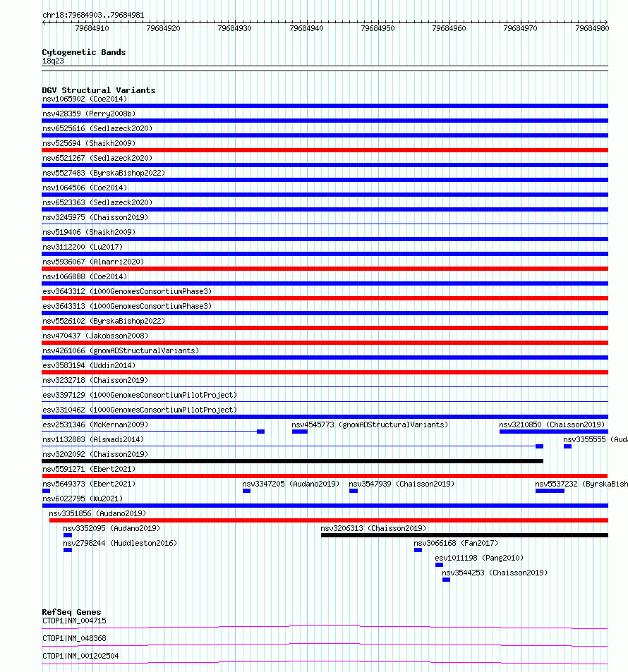Click nsv5649373 (Ebert2021) small blue feature
Image resolution: width=628 pixels, height=672 pixels.
46,491
